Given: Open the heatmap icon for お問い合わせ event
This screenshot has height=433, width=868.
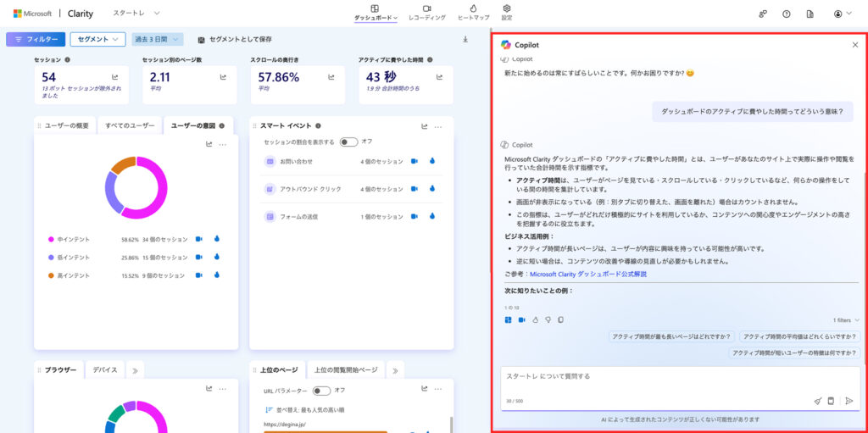Looking at the screenshot, I should 431,161.
